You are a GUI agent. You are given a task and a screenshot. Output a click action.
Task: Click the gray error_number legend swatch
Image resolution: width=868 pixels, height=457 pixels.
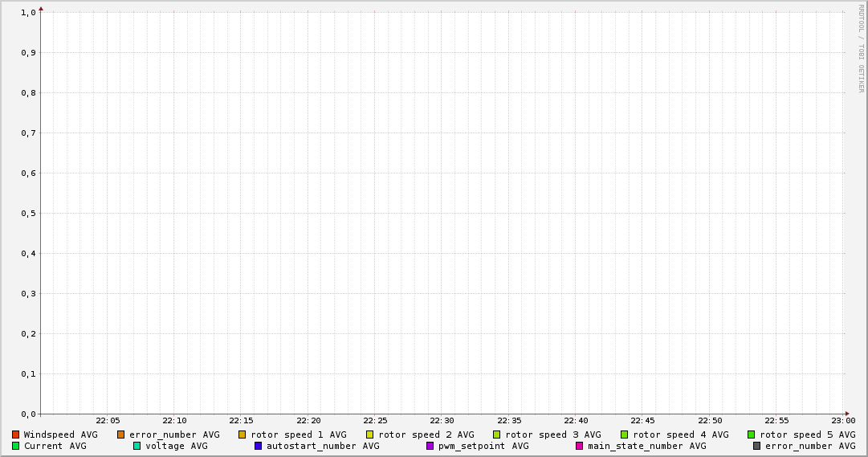[756, 446]
